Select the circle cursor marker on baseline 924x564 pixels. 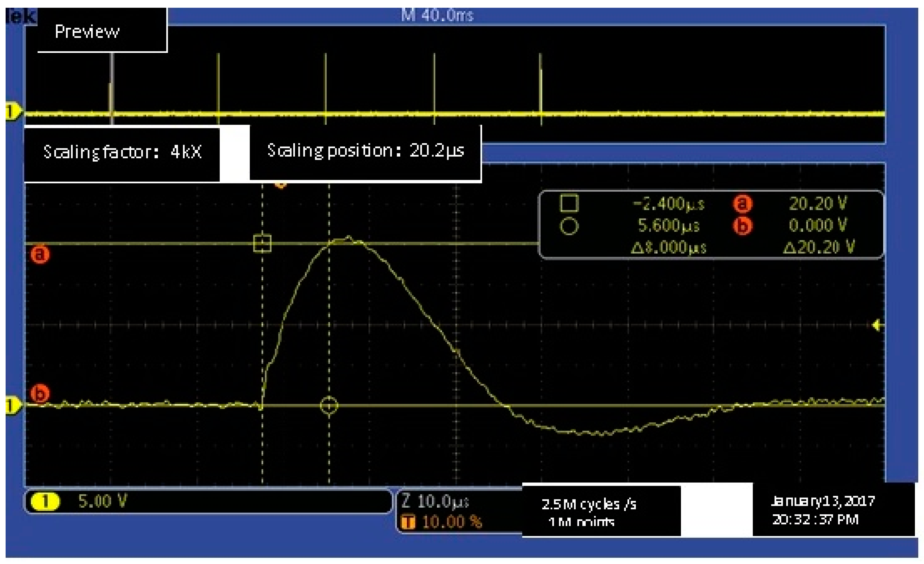pos(329,406)
